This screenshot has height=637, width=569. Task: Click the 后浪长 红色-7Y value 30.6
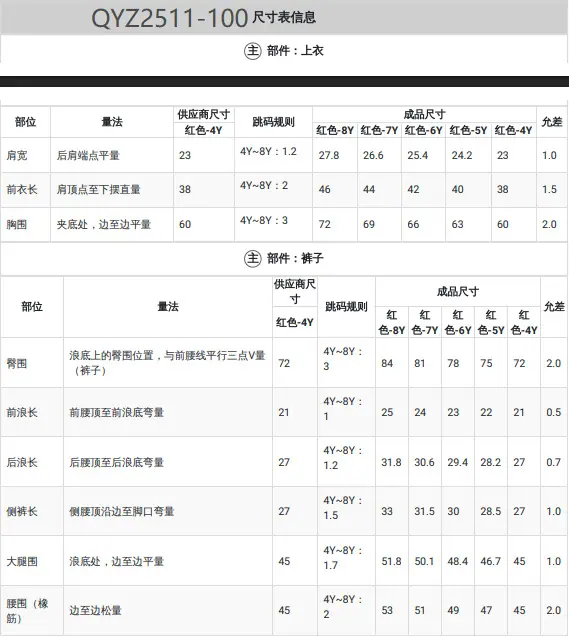pos(424,462)
